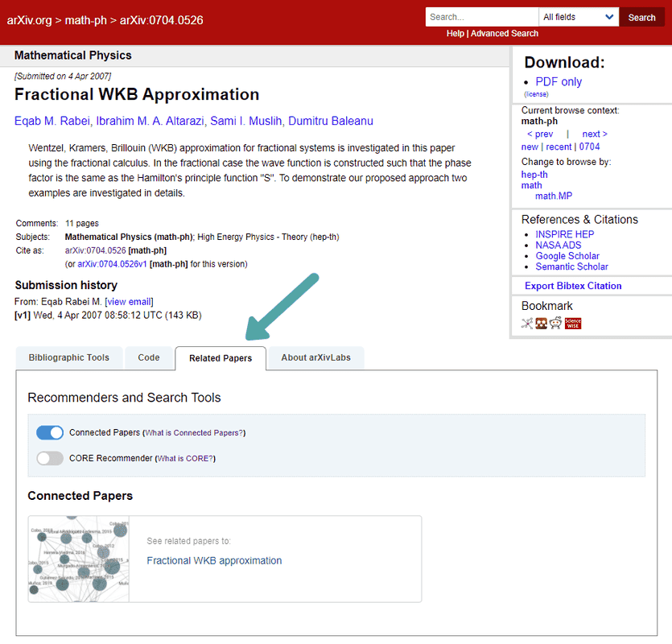The width and height of the screenshot is (672, 644).
Task: Open What is Connected Papers? link
Action: [194, 433]
